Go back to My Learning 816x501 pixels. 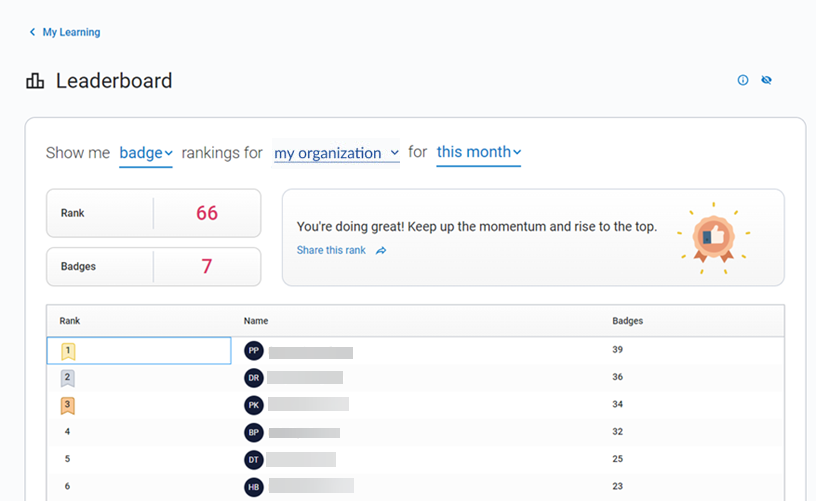[70, 32]
